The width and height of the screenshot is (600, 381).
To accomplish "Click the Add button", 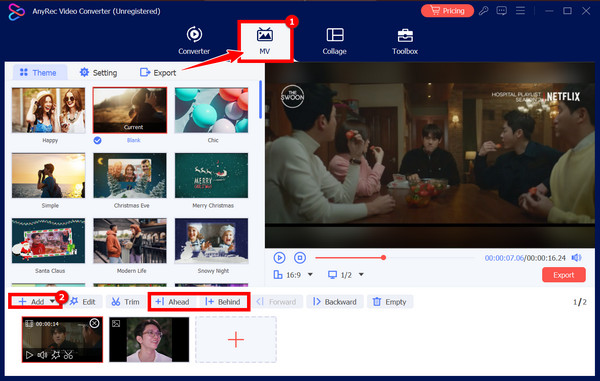I will [x=31, y=301].
